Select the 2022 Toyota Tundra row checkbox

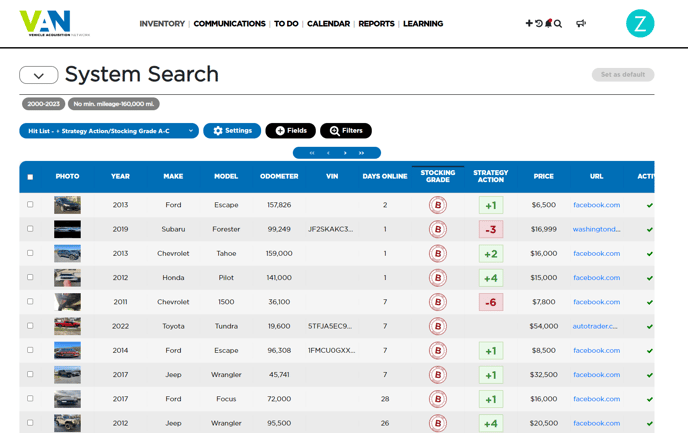pos(30,326)
